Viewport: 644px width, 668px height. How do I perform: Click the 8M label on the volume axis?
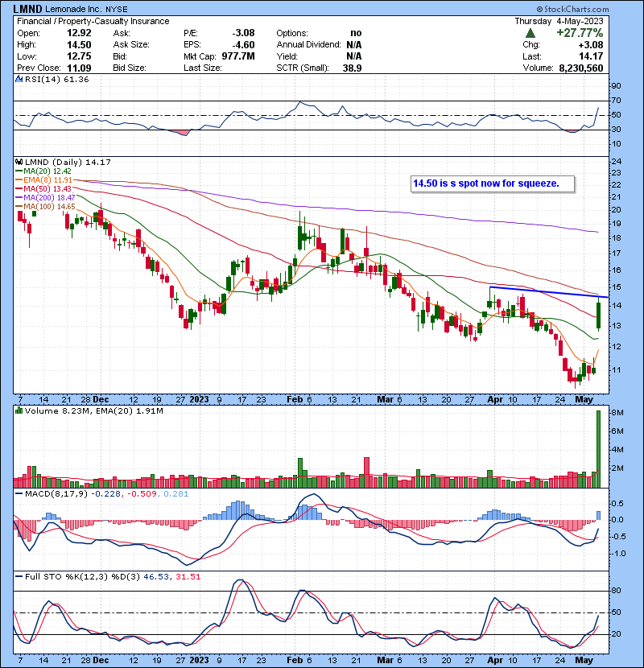pos(617,412)
